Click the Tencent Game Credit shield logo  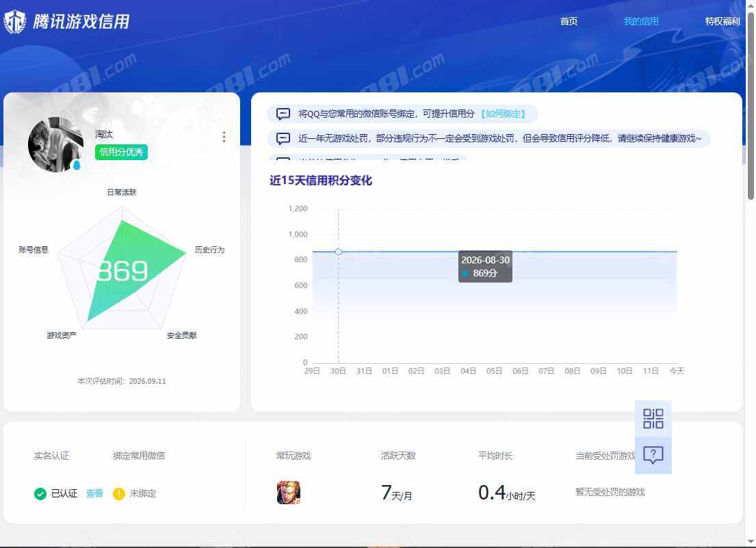point(15,22)
